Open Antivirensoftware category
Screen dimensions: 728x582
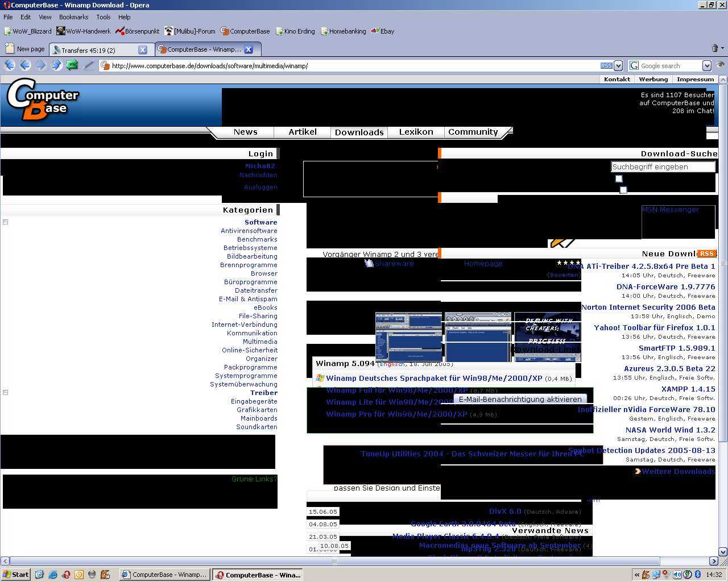click(249, 231)
